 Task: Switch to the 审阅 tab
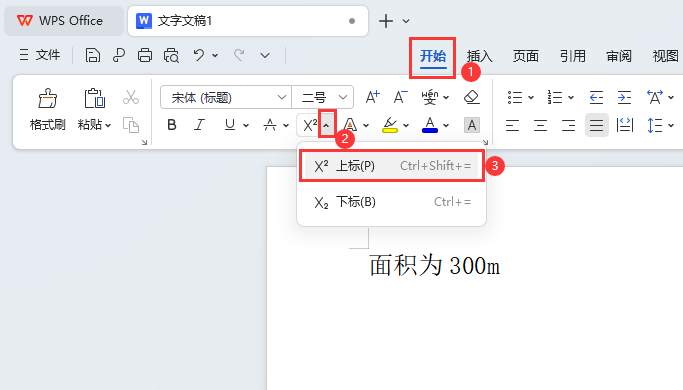point(619,56)
